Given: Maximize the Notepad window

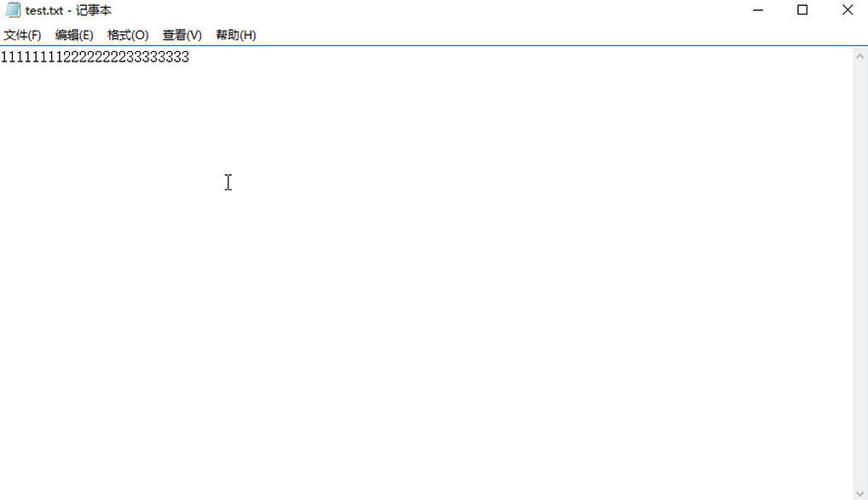Looking at the screenshot, I should tap(802, 10).
